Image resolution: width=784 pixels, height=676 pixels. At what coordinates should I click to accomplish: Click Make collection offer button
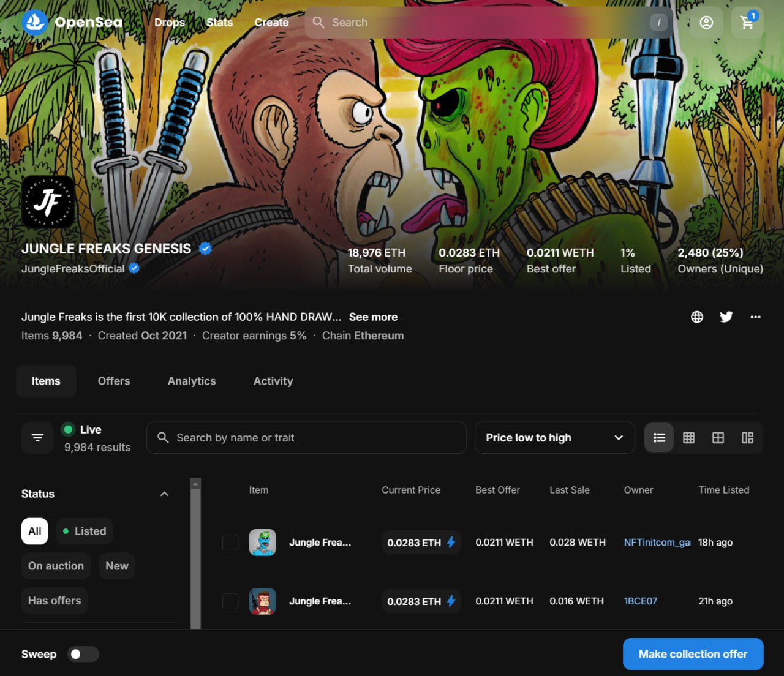(693, 654)
